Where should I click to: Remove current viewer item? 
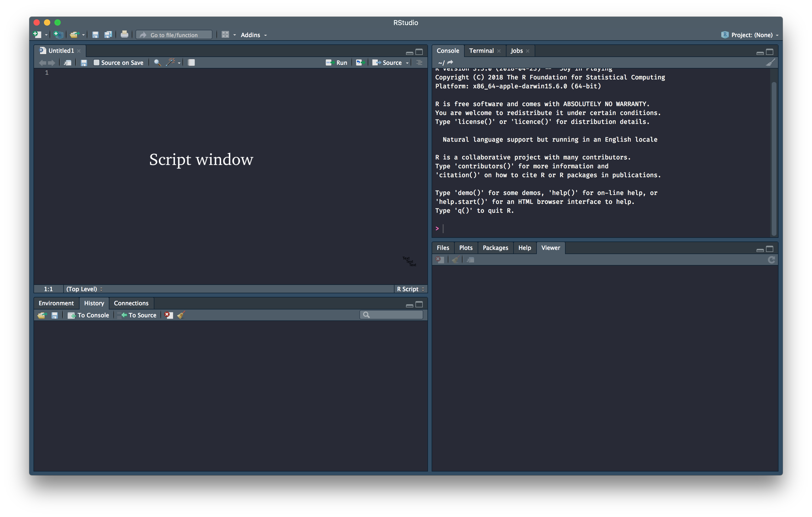tap(440, 260)
